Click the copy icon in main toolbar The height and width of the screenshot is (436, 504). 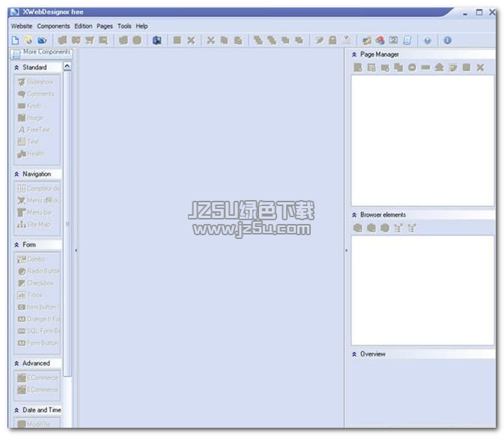tap(225, 40)
